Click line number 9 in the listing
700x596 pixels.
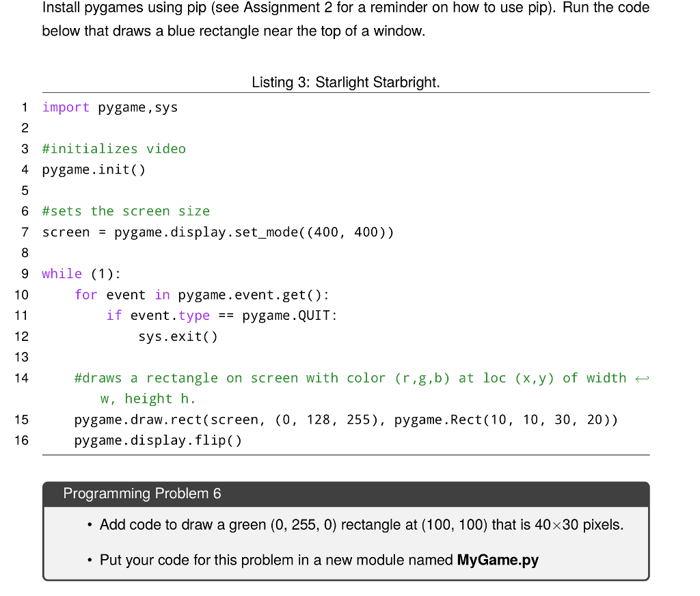[25, 273]
